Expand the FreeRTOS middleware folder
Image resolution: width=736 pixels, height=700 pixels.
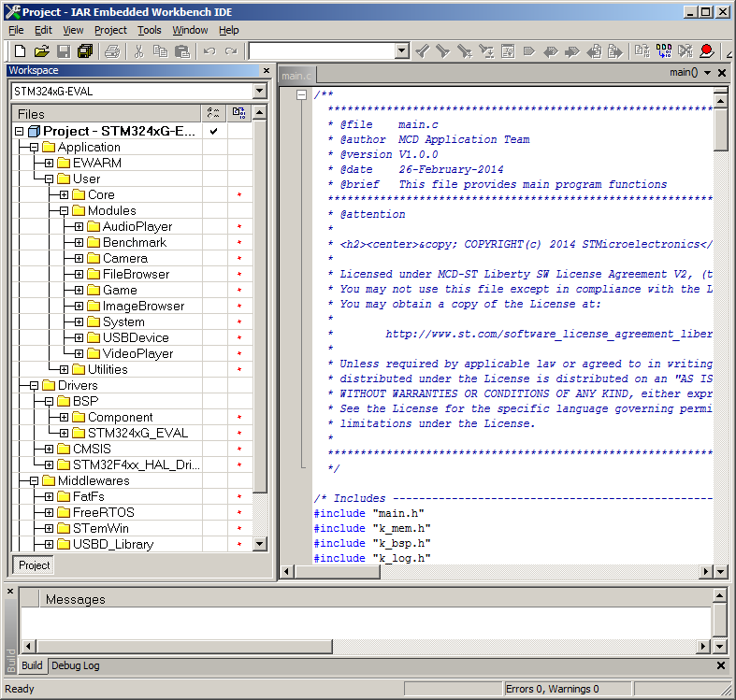[x=49, y=513]
